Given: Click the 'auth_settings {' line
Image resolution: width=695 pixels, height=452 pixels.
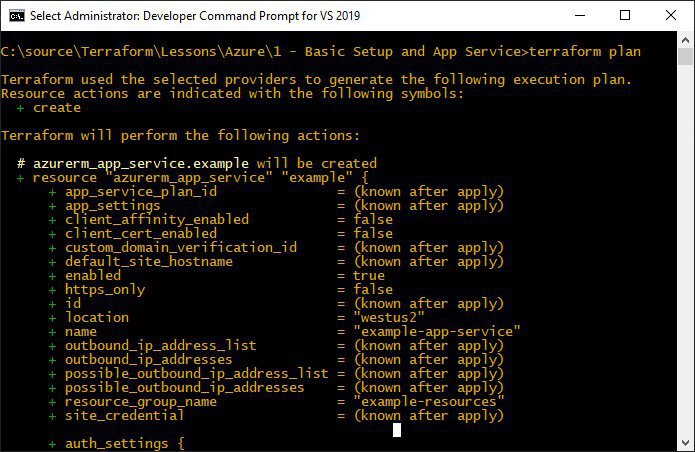Looking at the screenshot, I should click(x=117, y=444).
